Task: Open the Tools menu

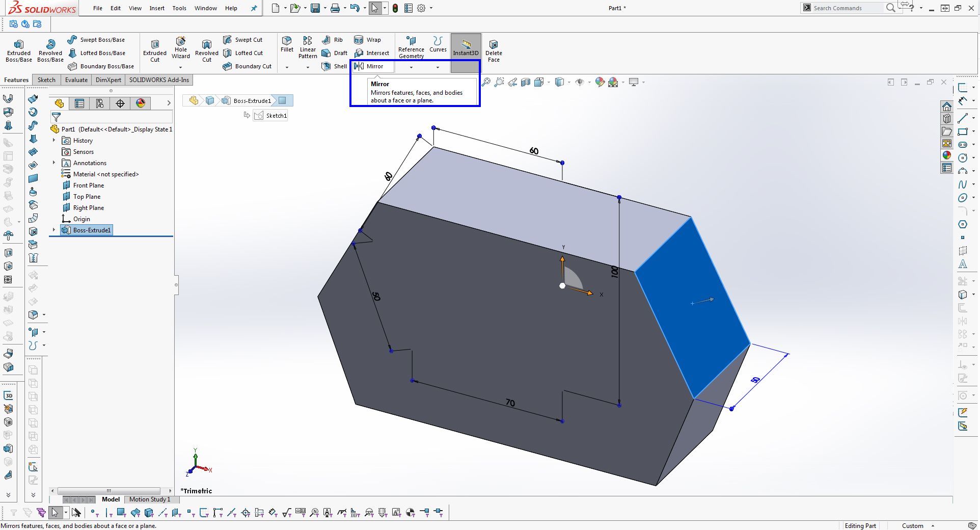Action: 179,8
